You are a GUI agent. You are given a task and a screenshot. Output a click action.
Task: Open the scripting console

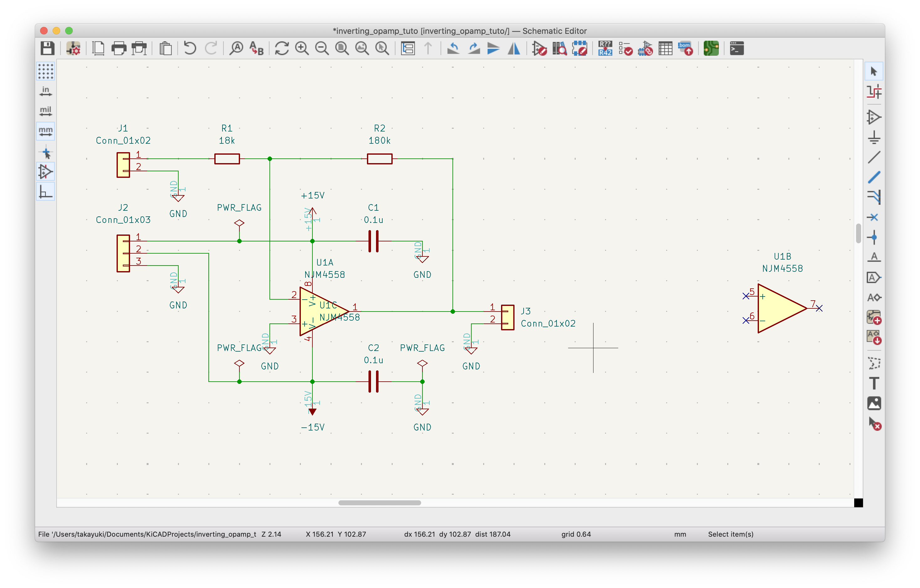click(x=737, y=49)
